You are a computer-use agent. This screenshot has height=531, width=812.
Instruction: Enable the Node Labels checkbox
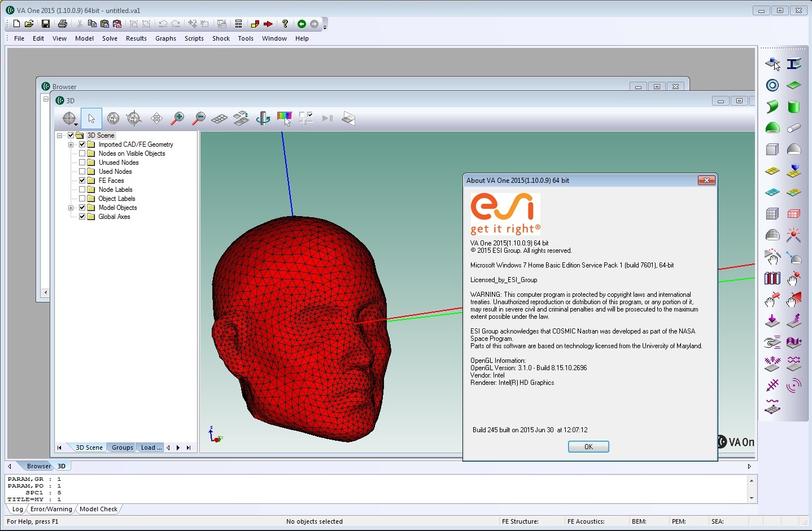(82, 190)
